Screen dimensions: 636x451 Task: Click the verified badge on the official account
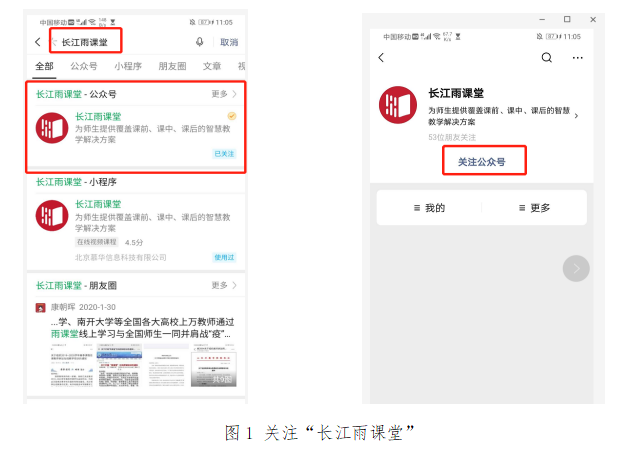[232, 116]
